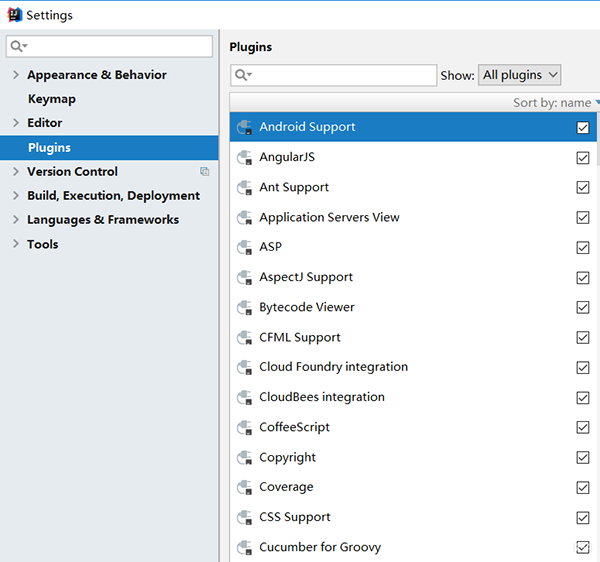The width and height of the screenshot is (600, 562).
Task: Click the Cucumber for Groovy plugin icon
Action: [245, 548]
